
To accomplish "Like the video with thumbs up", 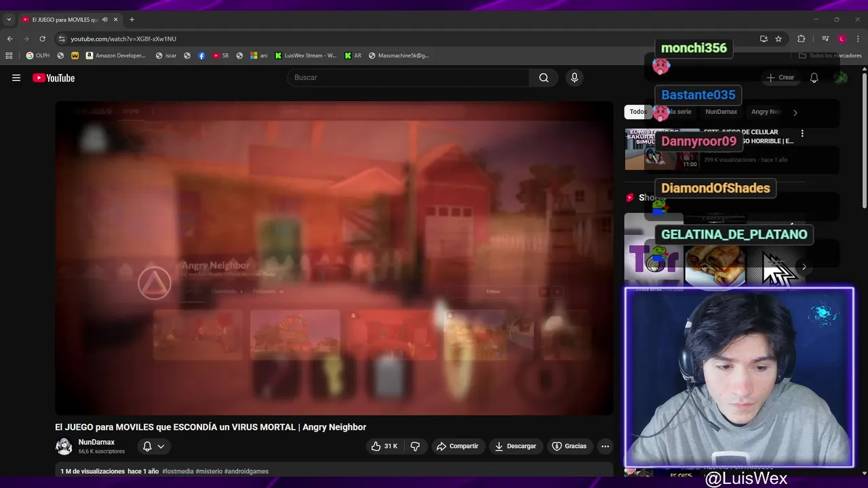I will pos(384,446).
